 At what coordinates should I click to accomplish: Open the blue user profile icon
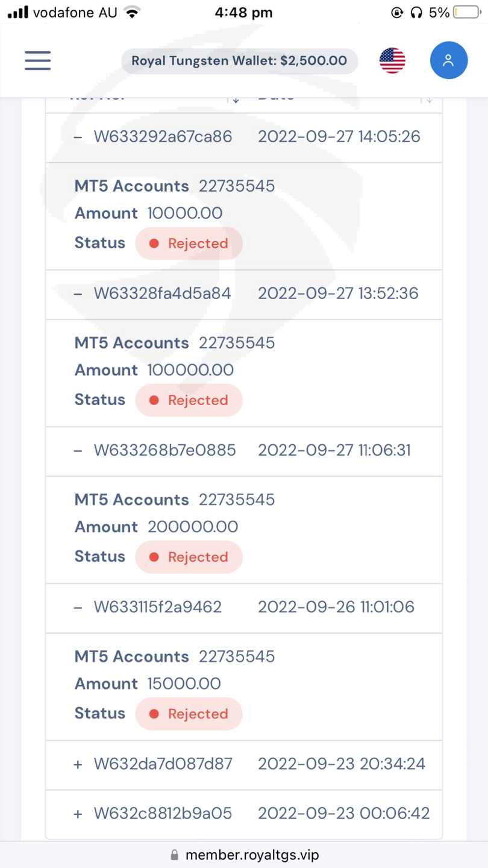pyautogui.click(x=448, y=60)
